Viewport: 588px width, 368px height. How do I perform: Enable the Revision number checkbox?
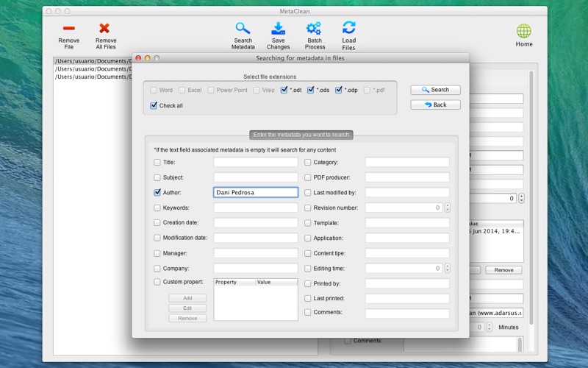coord(307,208)
